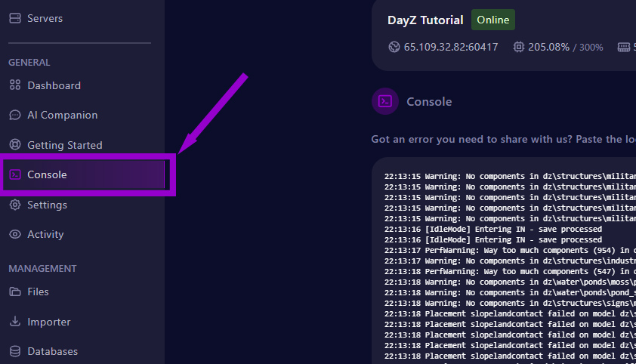Click log line mentioning dz\water\ponds\moss
Image resolution: width=636 pixels, height=364 pixels.
pyautogui.click(x=510, y=282)
